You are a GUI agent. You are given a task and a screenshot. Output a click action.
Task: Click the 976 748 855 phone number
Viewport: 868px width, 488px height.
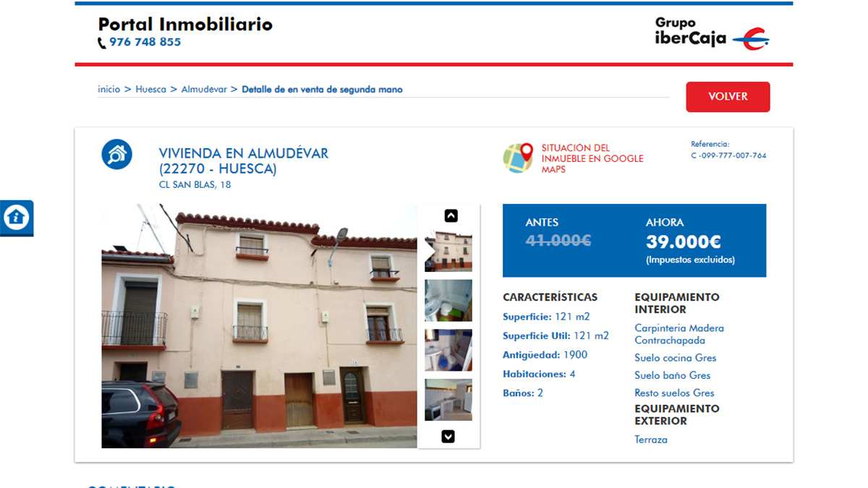click(x=145, y=42)
